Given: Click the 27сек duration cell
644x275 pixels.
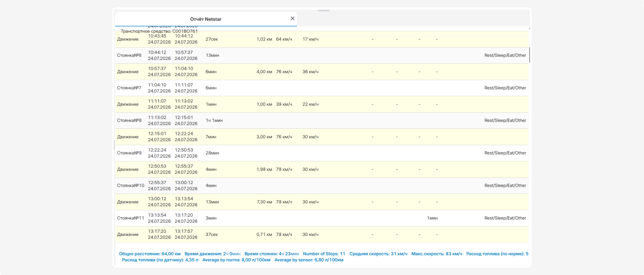Looking at the screenshot, I should click(x=212, y=39).
